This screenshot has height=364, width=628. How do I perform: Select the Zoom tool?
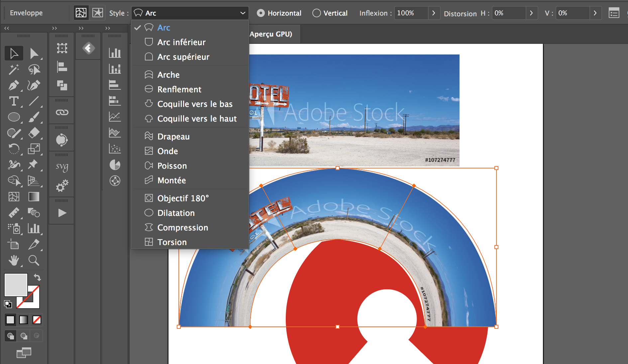point(34,260)
